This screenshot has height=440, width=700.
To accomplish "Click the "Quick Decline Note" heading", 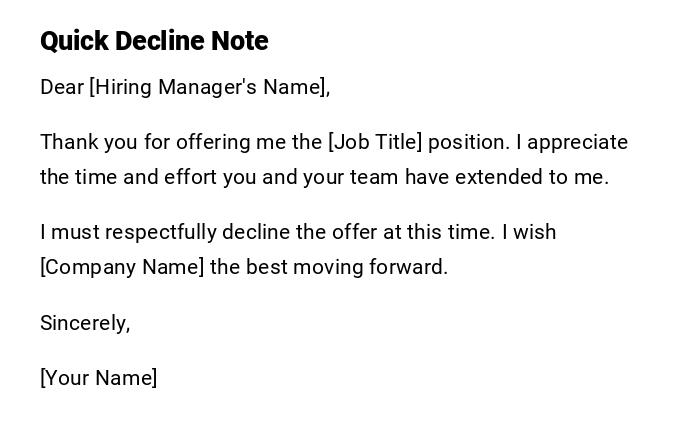I will click(154, 41).
